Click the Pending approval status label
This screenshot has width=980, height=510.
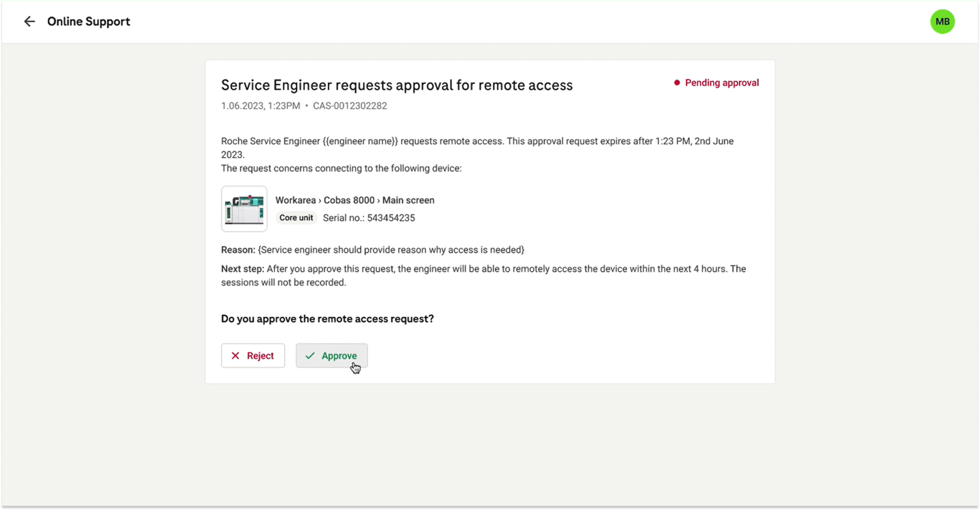(721, 83)
